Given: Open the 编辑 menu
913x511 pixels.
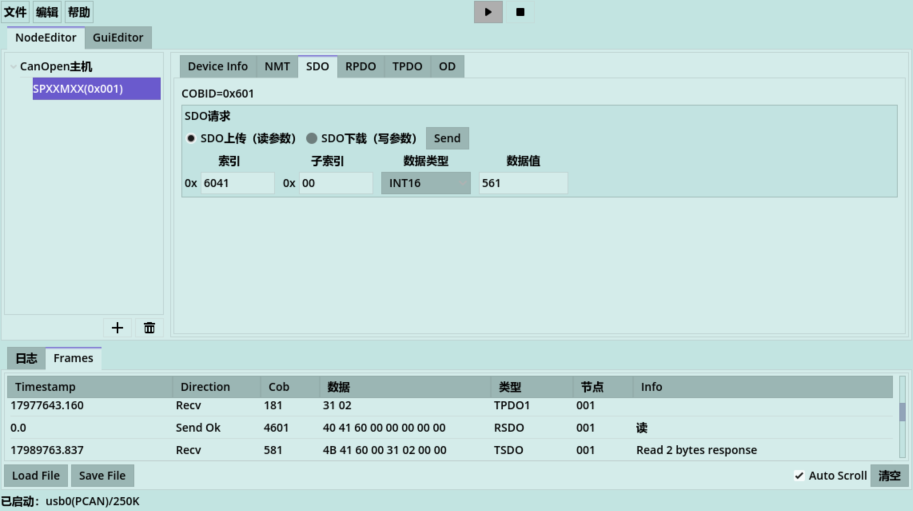Looking at the screenshot, I should click(47, 12).
